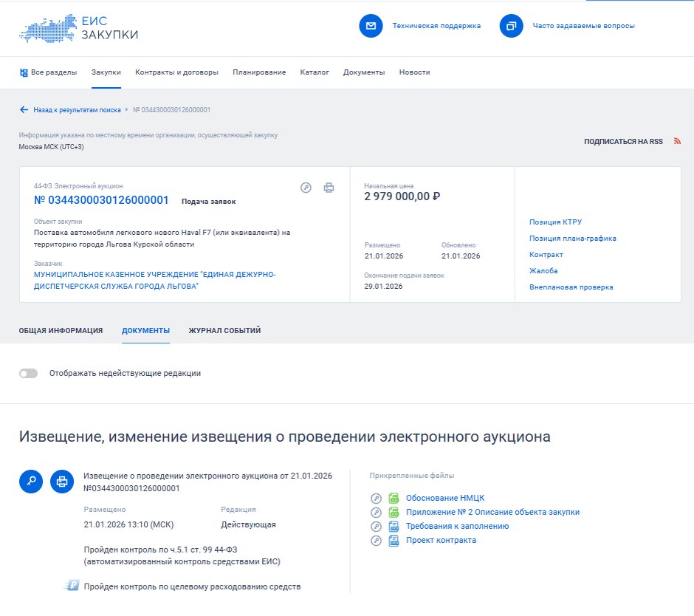The width and height of the screenshot is (694, 616).
Task: Switch to the ОБЩАЯ ИНФОРМАЦИЯ tab
Action: click(61, 331)
